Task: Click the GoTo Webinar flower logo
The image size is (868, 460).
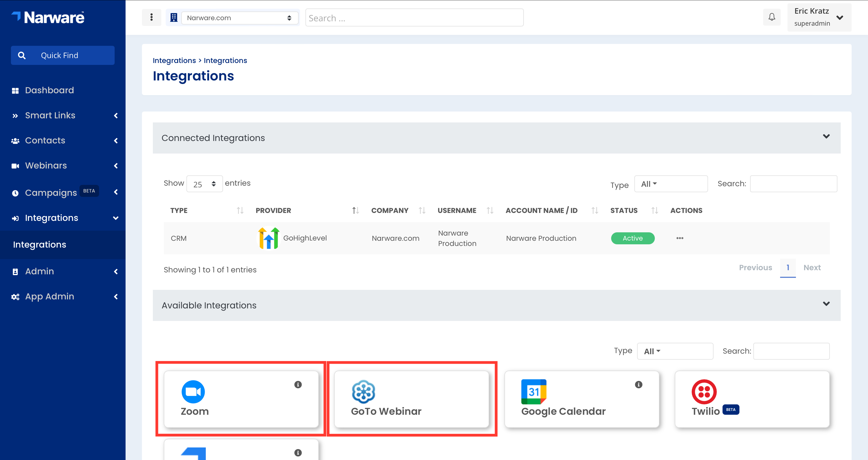Action: (x=363, y=392)
